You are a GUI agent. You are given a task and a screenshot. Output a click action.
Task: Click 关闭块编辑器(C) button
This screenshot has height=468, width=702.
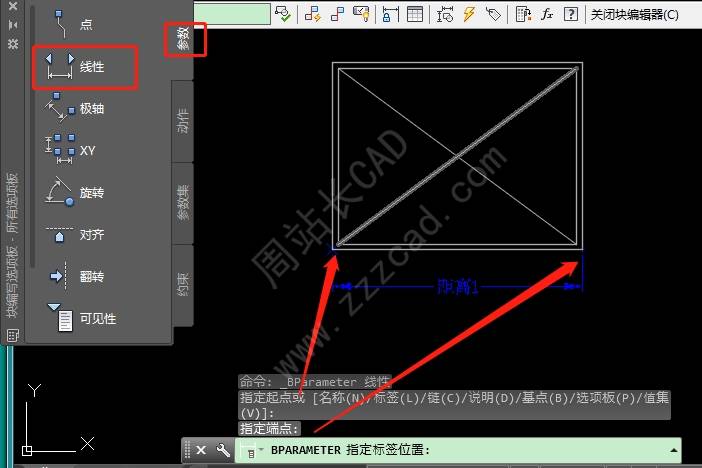633,15
